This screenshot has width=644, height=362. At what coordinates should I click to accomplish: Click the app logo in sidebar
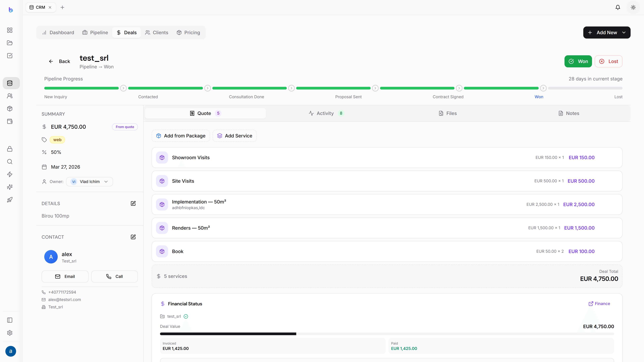coord(11,10)
